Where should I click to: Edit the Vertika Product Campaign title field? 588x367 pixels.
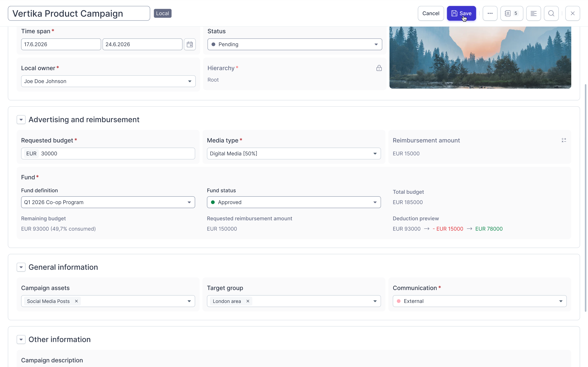[79, 13]
